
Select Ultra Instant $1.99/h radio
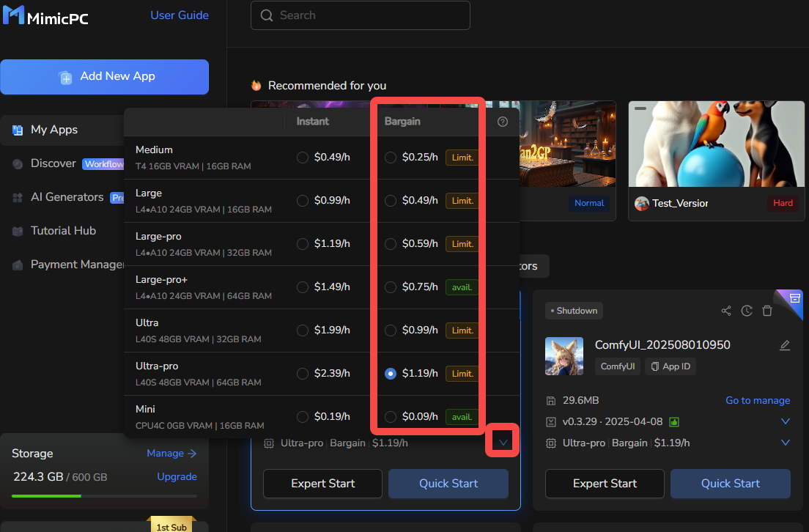[x=303, y=330]
